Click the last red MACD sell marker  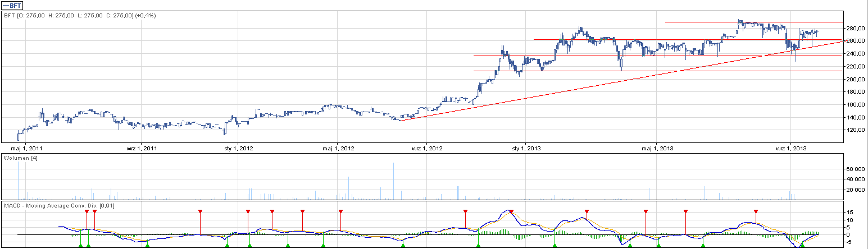(756, 212)
